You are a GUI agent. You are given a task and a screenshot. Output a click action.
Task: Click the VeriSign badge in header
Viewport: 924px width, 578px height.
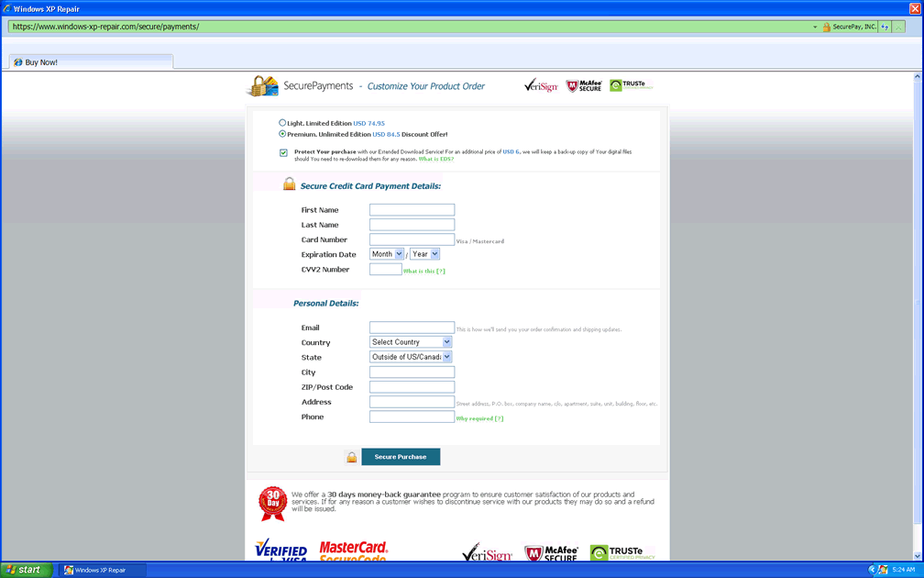[541, 86]
